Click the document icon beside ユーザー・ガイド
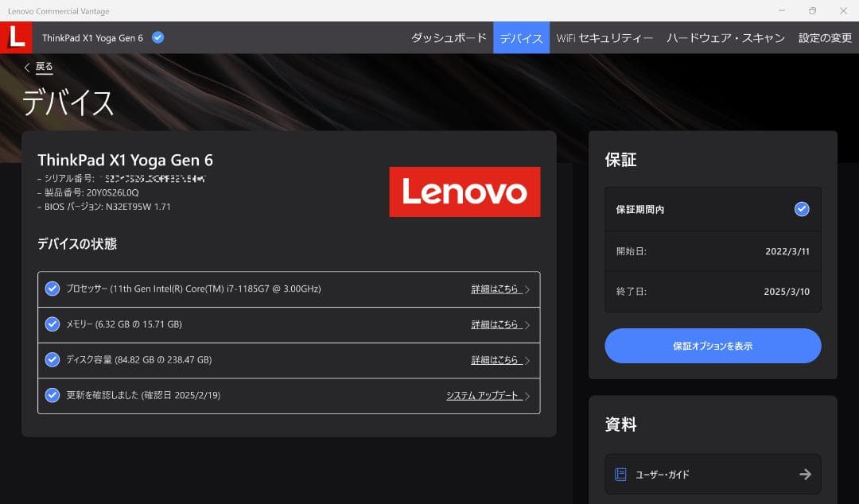Viewport: 859px width, 504px height. click(621, 474)
